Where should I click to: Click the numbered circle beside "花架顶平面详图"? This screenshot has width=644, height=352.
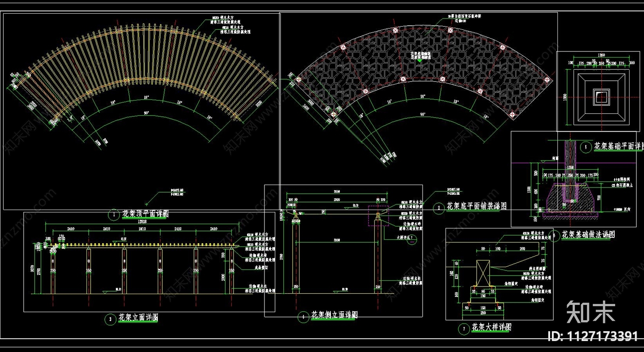point(114,215)
